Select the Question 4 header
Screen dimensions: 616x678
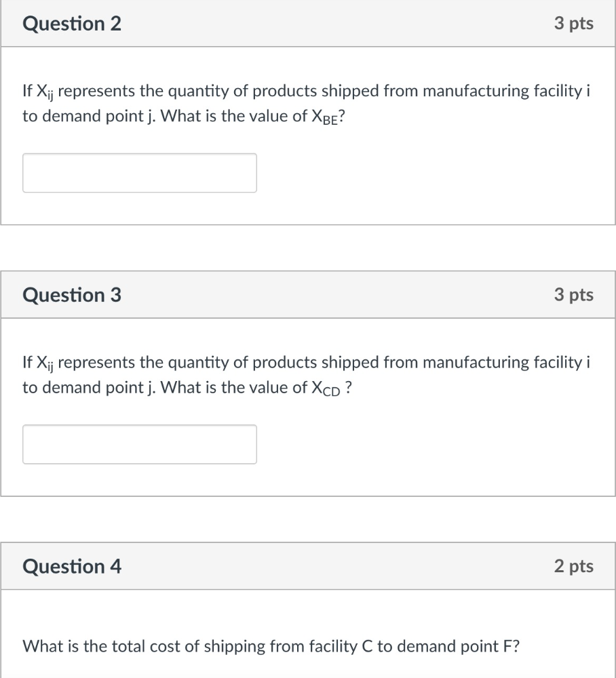click(72, 566)
